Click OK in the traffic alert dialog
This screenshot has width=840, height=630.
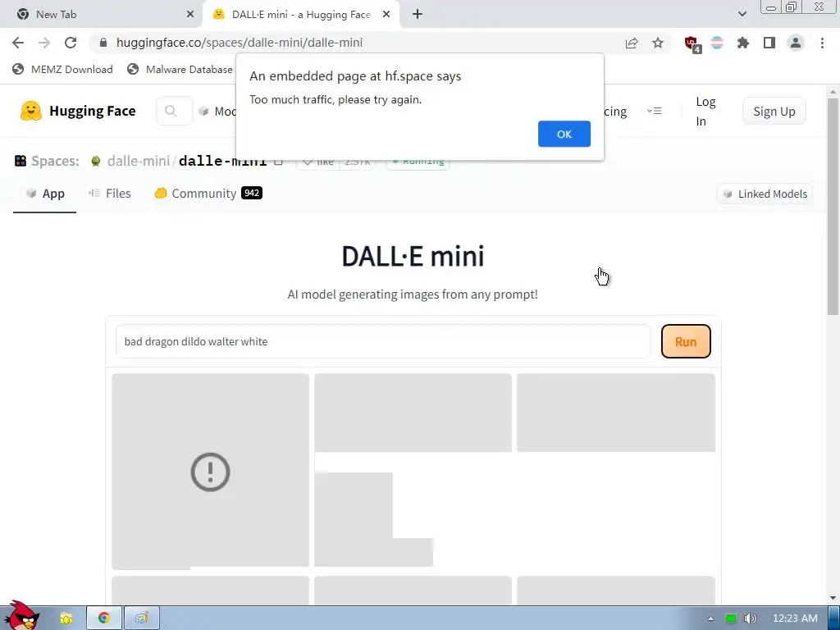564,134
